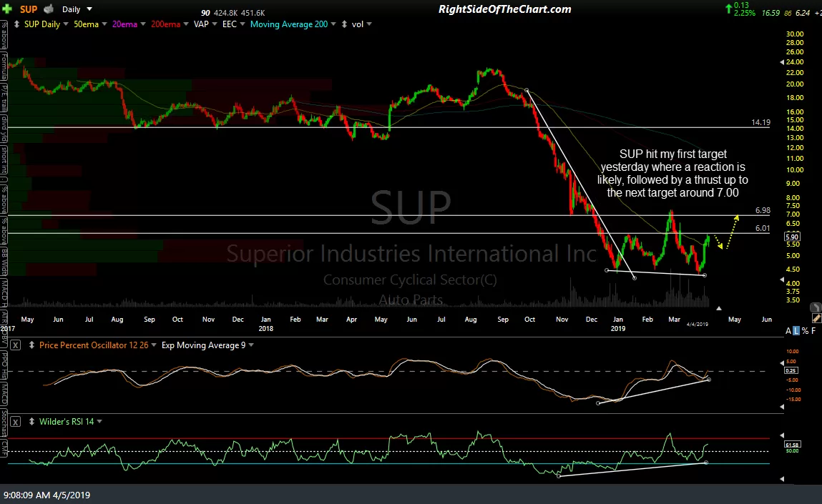Image resolution: width=822 pixels, height=504 pixels.
Task: Click the 5.90 current price tag
Action: point(792,237)
